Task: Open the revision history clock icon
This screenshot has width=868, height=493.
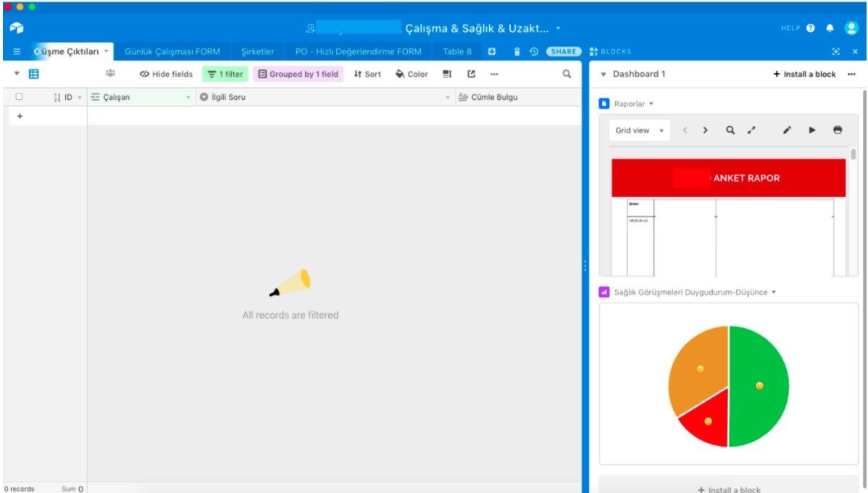Action: pos(534,52)
